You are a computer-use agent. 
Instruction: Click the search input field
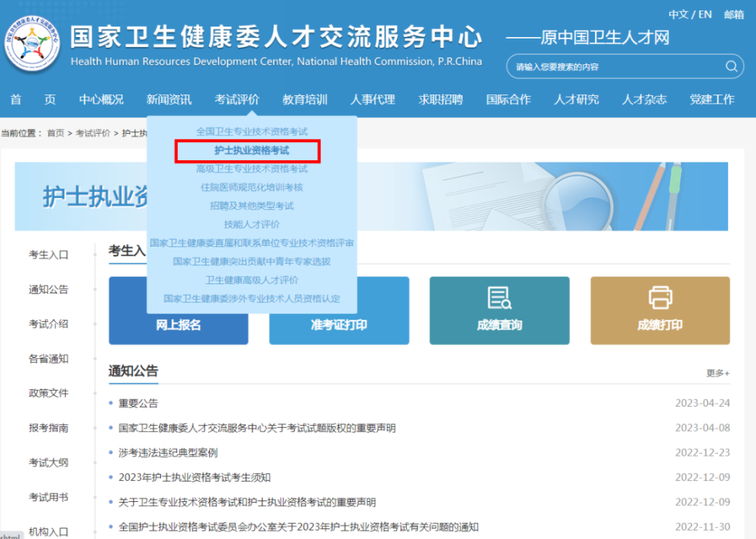tap(617, 67)
